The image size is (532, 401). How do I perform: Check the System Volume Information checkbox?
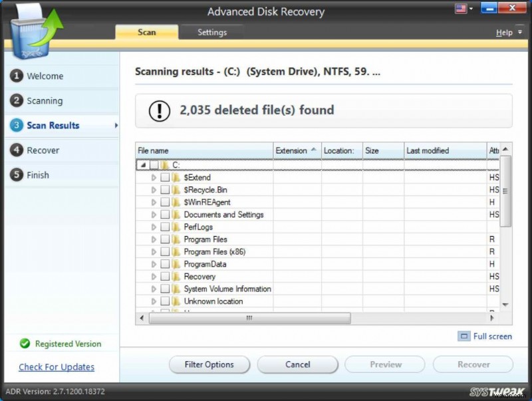[x=166, y=289]
